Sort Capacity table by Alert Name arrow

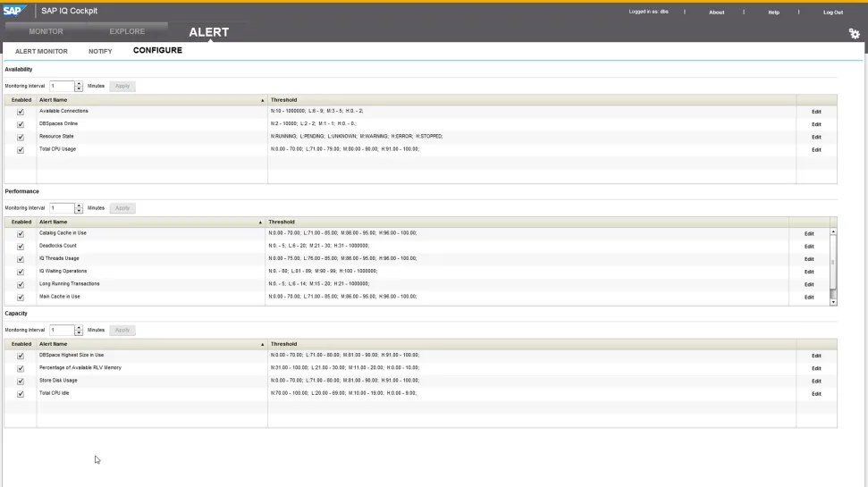coord(263,344)
